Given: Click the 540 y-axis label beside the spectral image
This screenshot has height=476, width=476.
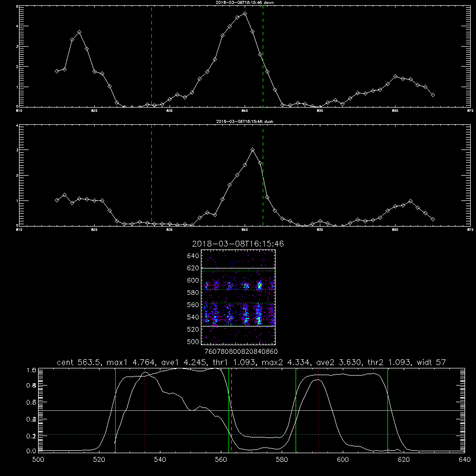Looking at the screenshot, I should (x=193, y=317).
